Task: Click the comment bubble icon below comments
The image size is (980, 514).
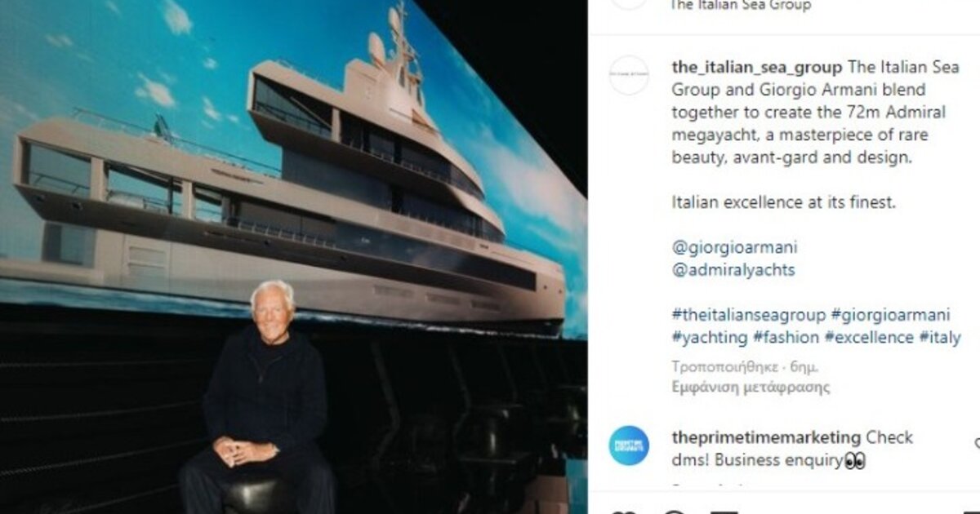Action: (x=675, y=512)
